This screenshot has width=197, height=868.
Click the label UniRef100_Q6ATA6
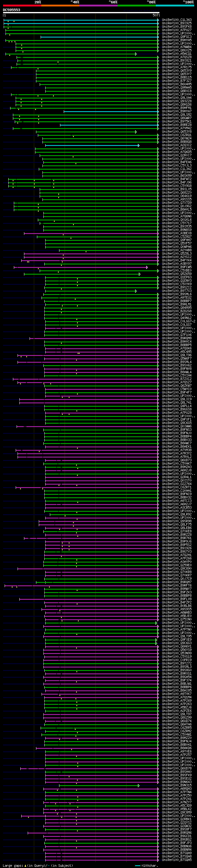pyautogui.click(x=177, y=725)
